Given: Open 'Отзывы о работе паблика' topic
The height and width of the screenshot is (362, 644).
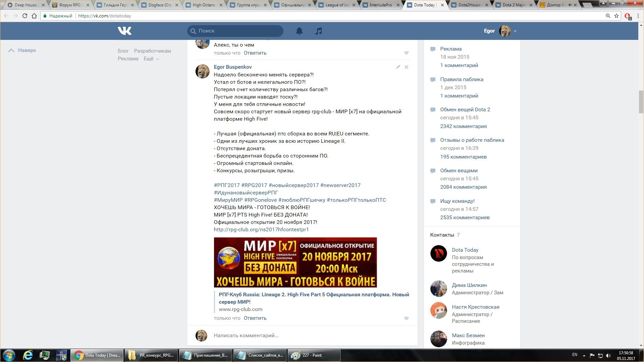Looking at the screenshot, I should (472, 140).
